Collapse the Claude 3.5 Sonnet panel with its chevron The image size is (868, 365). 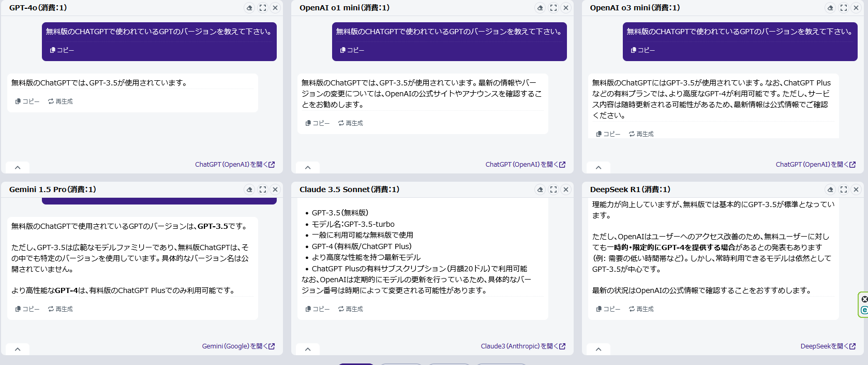tap(308, 349)
